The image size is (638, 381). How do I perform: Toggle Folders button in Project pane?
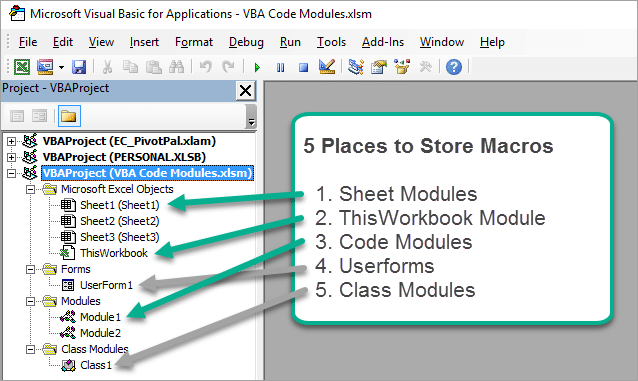click(69, 116)
